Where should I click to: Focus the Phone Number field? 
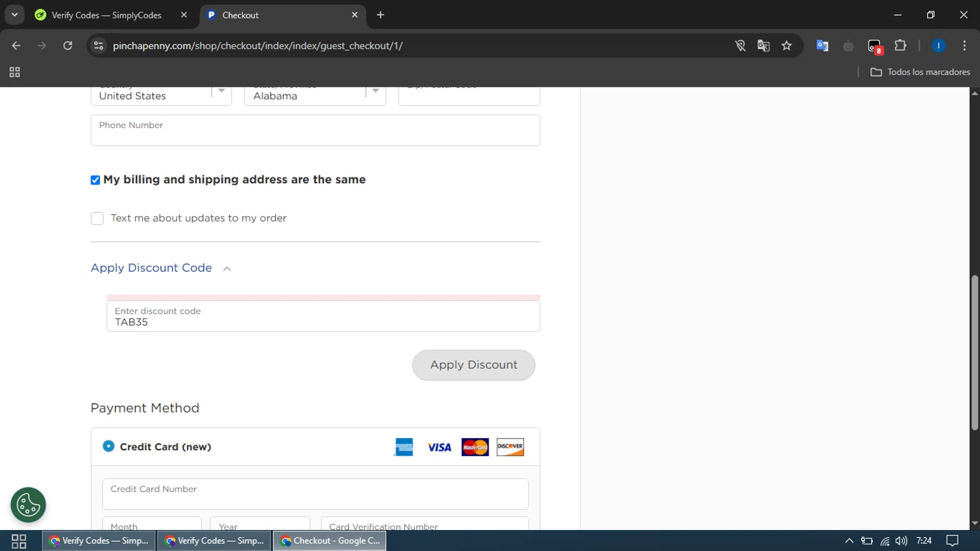[316, 130]
